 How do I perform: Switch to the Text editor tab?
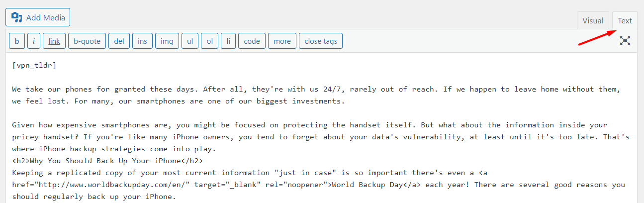pyautogui.click(x=625, y=21)
